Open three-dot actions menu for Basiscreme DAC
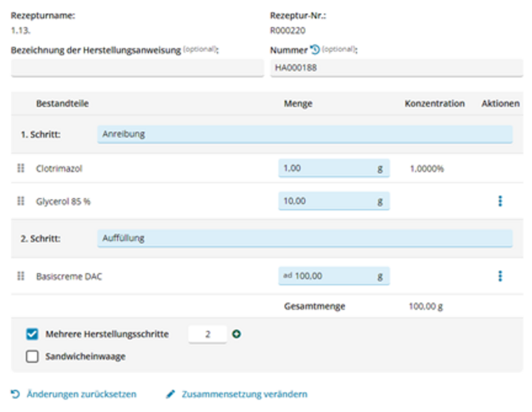The height and width of the screenshot is (412, 532). pos(500,276)
